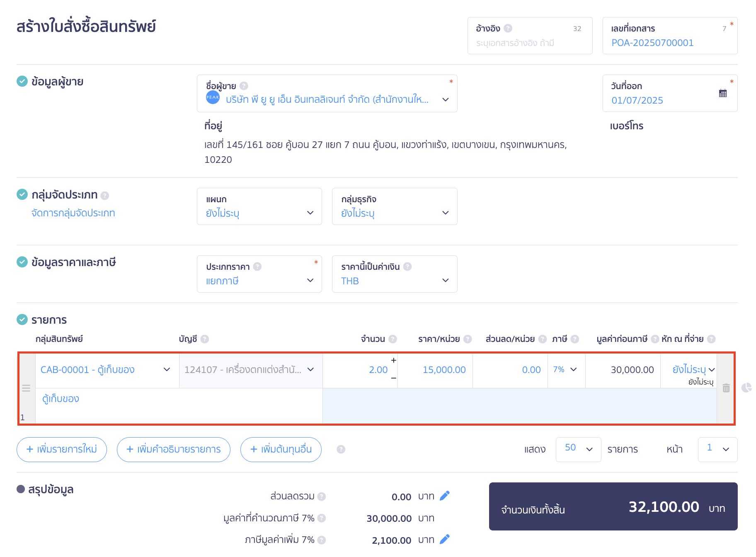
Task: Open the ประเภทราคา price type dropdown
Action: click(x=259, y=274)
